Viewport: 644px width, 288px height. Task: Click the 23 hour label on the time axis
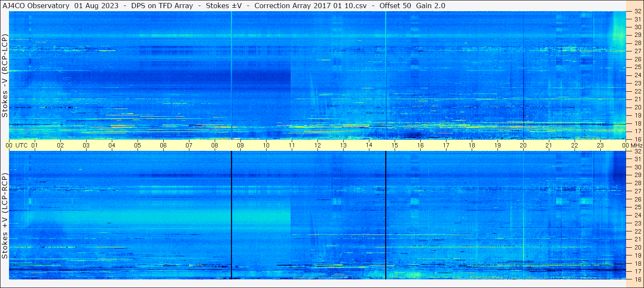coord(600,145)
